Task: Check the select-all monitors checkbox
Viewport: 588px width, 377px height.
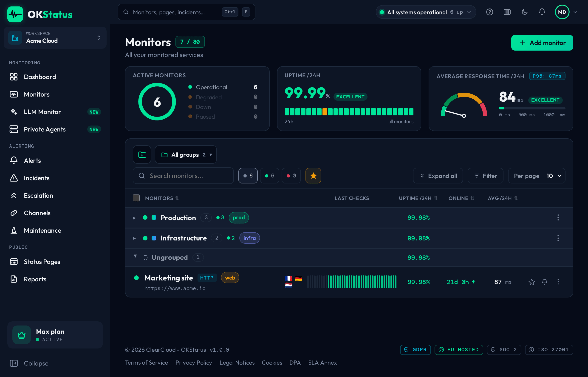Action: click(x=136, y=198)
